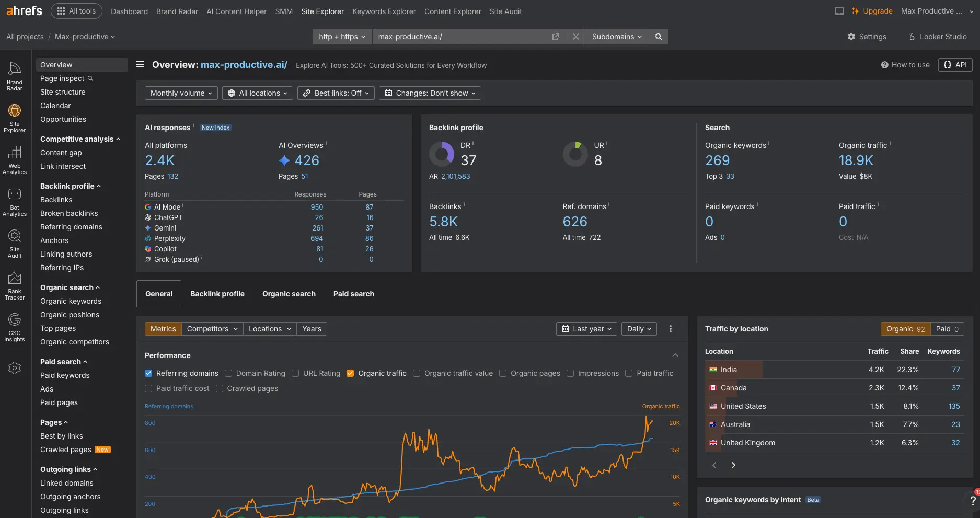
Task: Go to next page of locations
Action: coord(733,465)
